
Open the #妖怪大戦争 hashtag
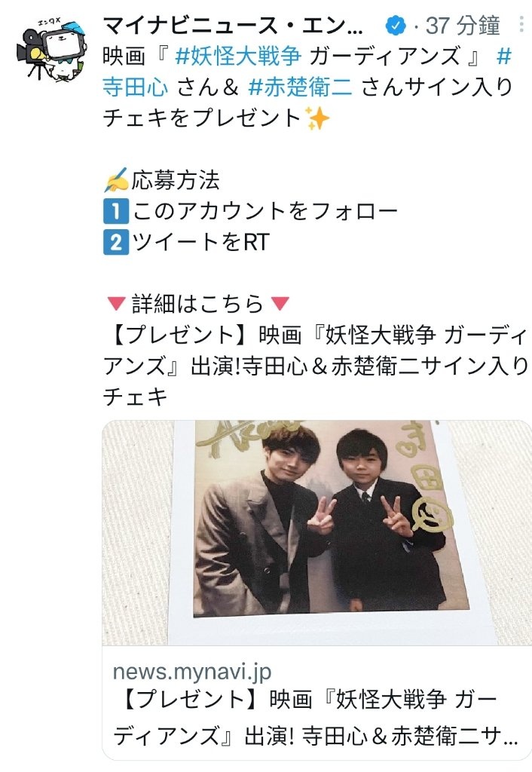click(x=237, y=56)
